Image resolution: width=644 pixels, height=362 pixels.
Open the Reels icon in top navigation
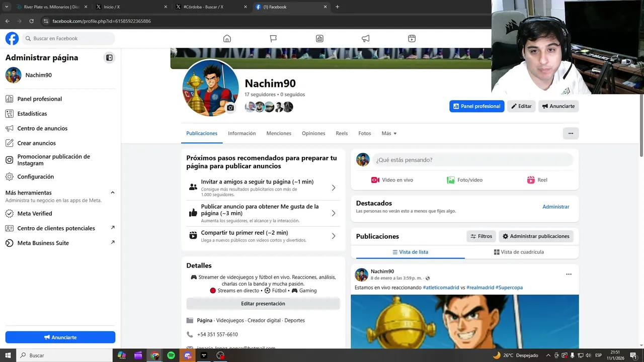coord(412,39)
